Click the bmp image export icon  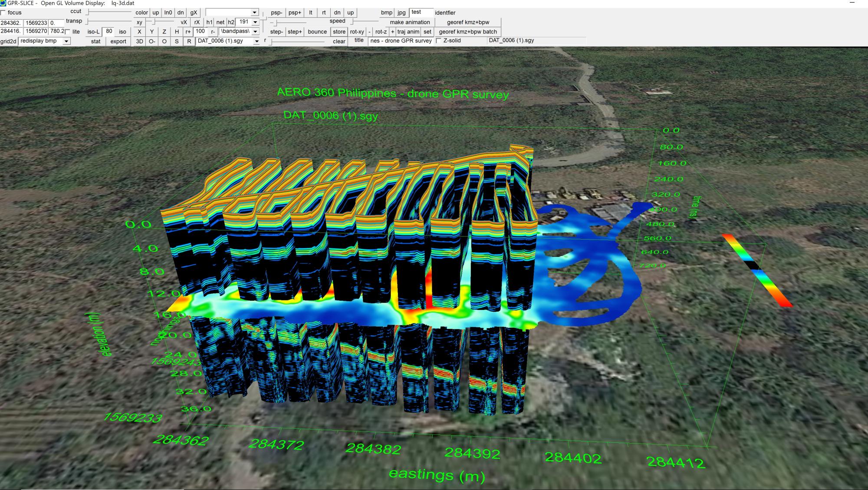[386, 12]
